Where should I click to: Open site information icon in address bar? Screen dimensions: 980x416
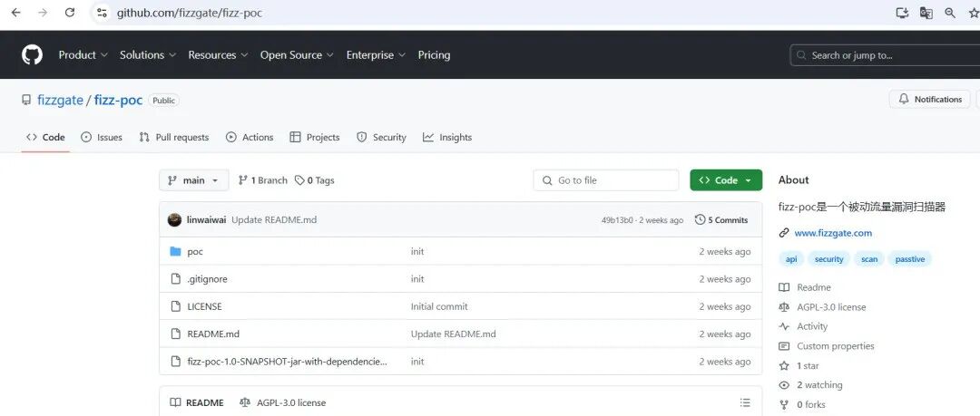pyautogui.click(x=102, y=13)
